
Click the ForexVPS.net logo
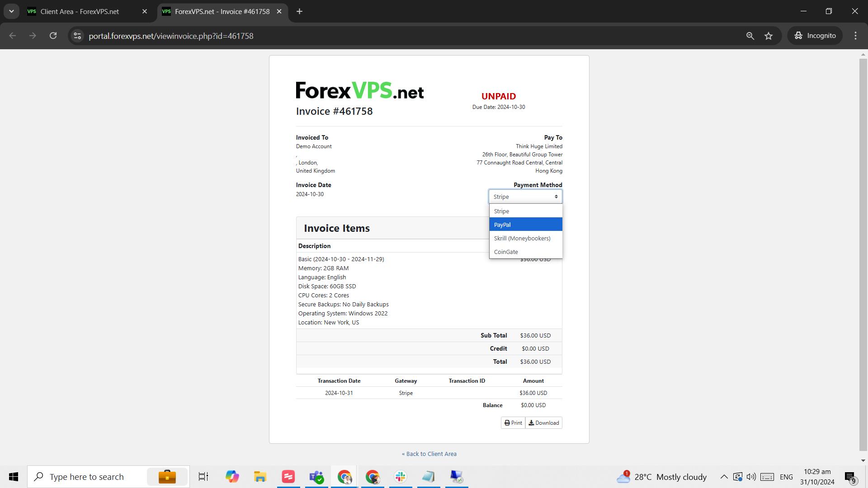(360, 90)
